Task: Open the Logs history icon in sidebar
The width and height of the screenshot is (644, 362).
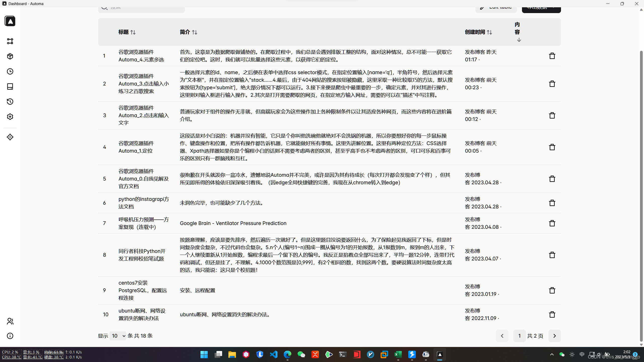Action: point(10,102)
